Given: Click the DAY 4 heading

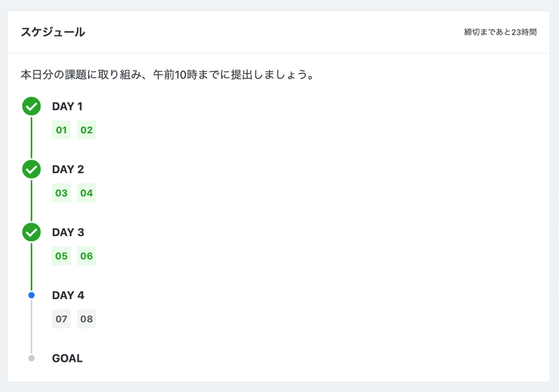Looking at the screenshot, I should point(68,295).
